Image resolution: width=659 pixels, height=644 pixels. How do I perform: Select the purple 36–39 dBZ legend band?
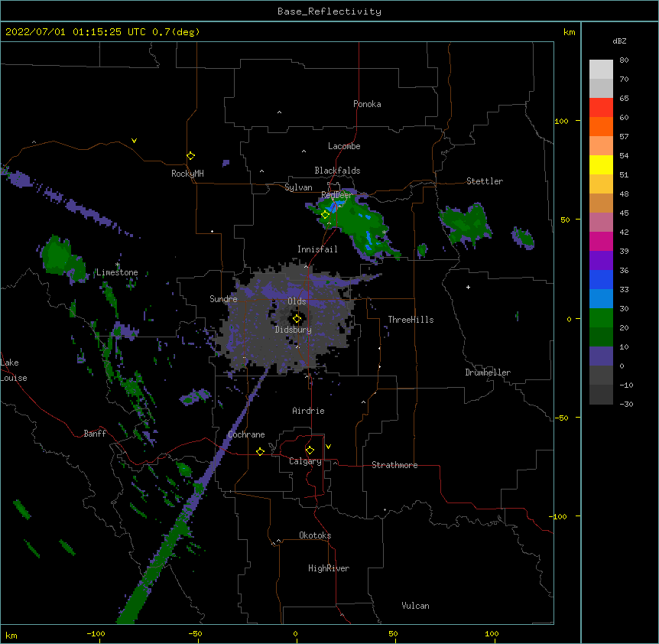(x=601, y=261)
